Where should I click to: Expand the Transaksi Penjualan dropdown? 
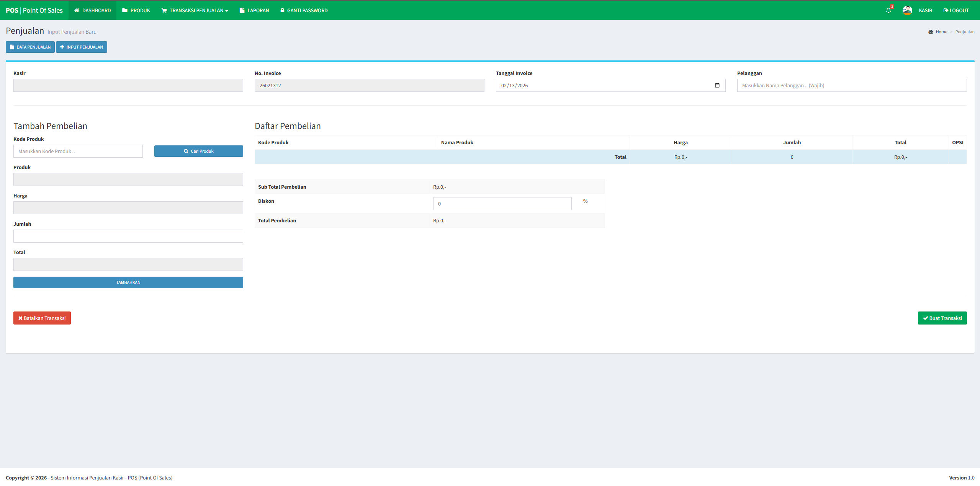pos(195,10)
